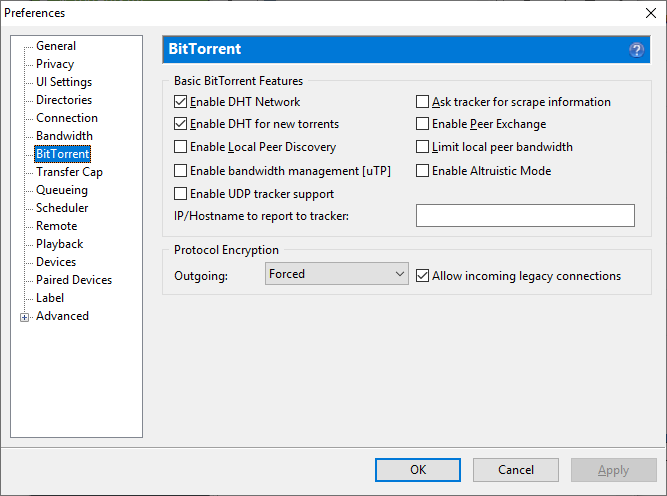667x496 pixels.
Task: Show Queueing preferences
Action: [62, 190]
